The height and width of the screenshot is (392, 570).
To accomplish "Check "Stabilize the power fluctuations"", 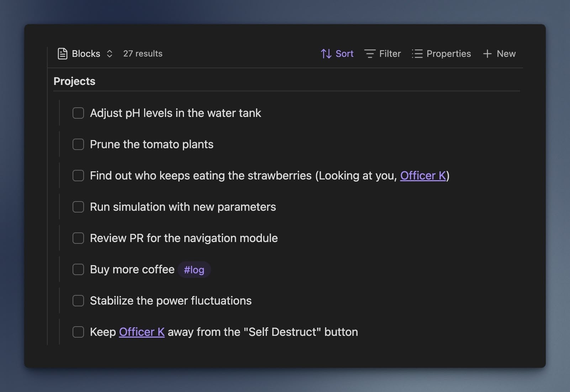I will [x=78, y=301].
